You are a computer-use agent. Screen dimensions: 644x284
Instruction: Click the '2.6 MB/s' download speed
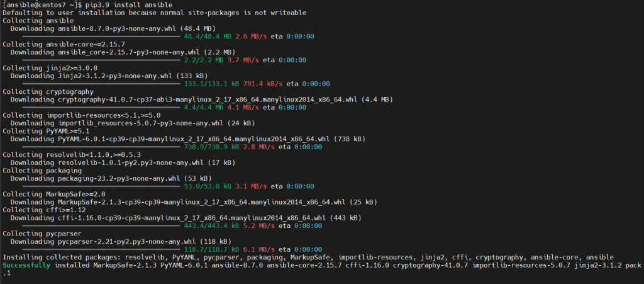coord(251,37)
